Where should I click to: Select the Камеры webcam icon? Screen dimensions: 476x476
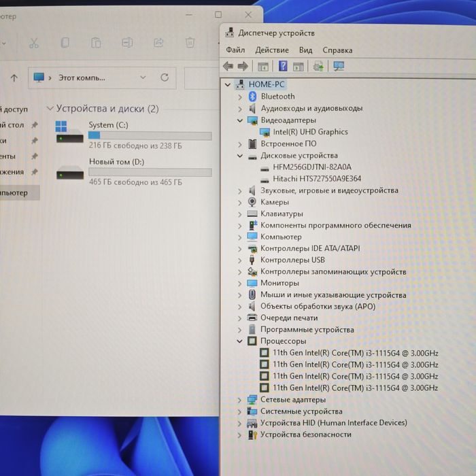tap(252, 202)
